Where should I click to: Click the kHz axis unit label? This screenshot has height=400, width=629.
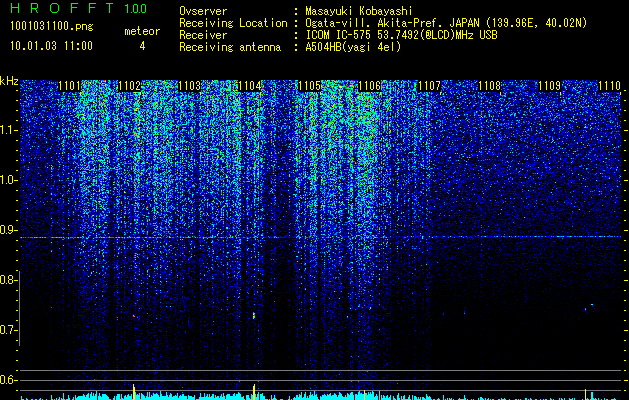click(9, 81)
